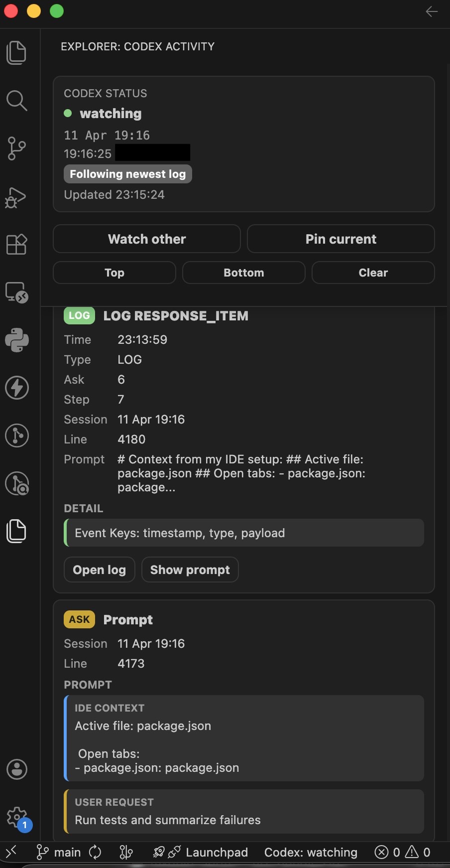Click the rocket icon beside Launchpad
The image size is (450, 868).
tap(159, 852)
